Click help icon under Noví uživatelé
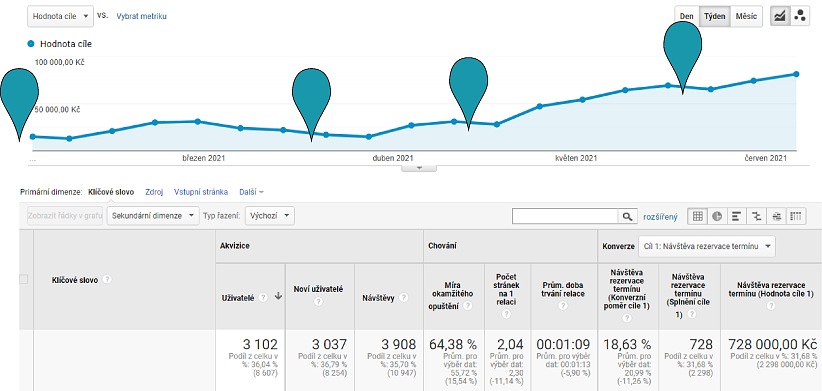 pos(318,302)
